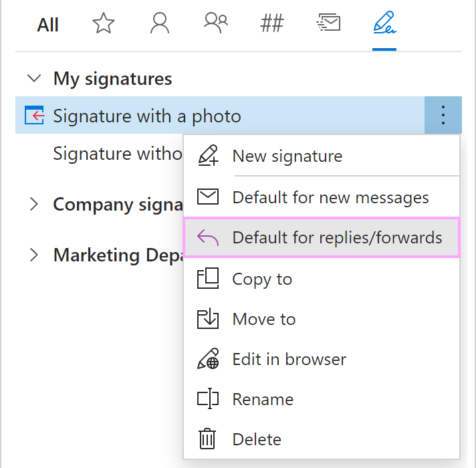Image resolution: width=476 pixels, height=468 pixels.
Task: Click the Rename text-cursor icon
Action: click(x=208, y=398)
